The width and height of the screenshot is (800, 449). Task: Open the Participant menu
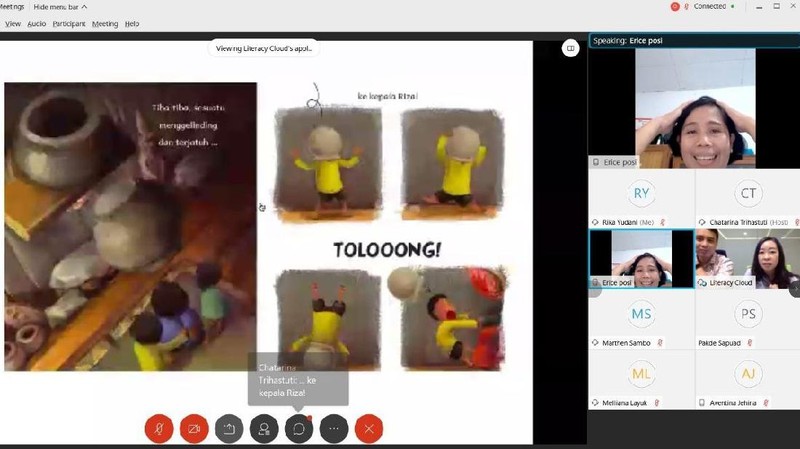(x=69, y=23)
